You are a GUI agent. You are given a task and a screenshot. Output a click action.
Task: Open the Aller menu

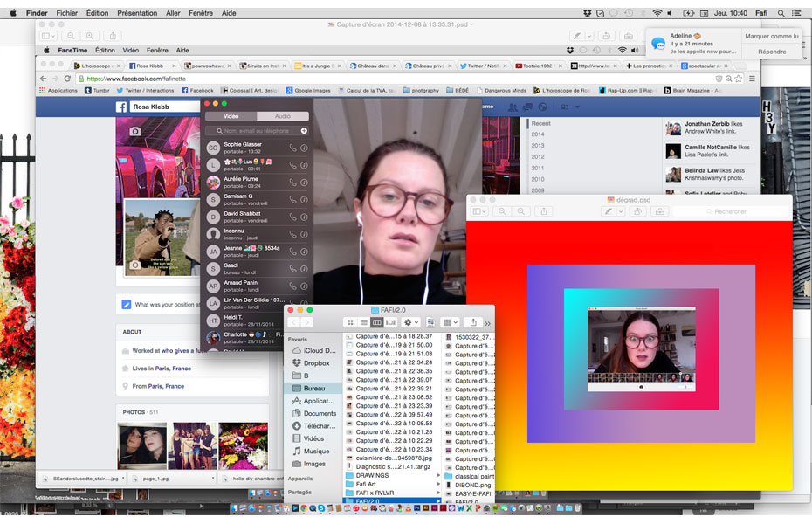pyautogui.click(x=173, y=13)
